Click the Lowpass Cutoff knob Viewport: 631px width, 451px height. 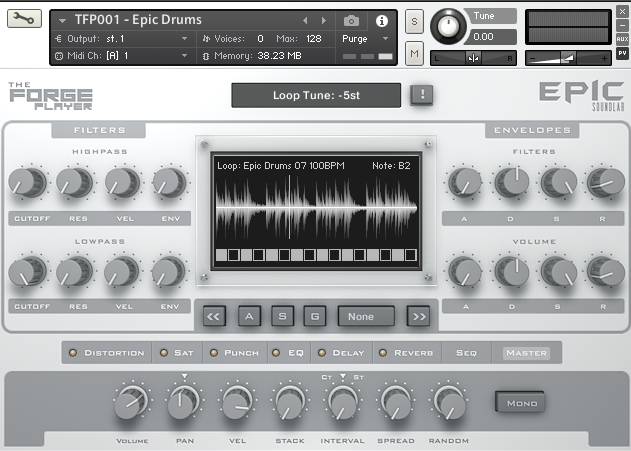(27, 272)
